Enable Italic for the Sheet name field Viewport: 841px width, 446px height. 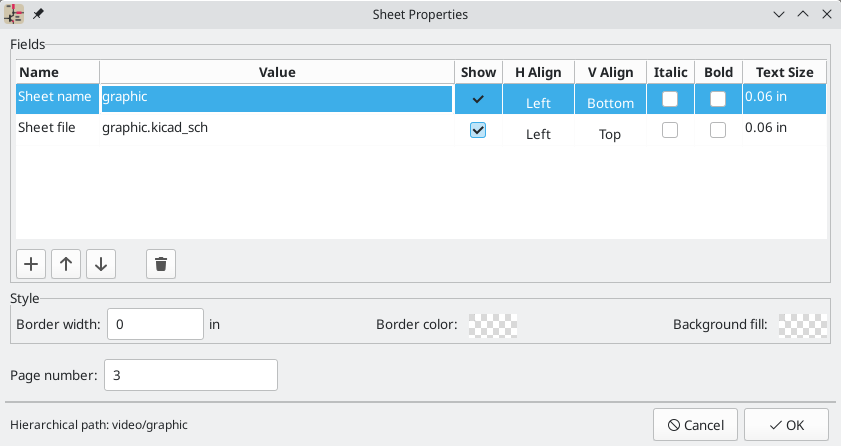point(670,99)
